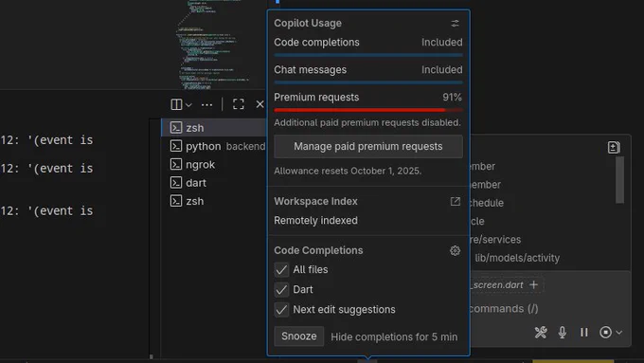Open Code Completions gear settings

click(455, 251)
